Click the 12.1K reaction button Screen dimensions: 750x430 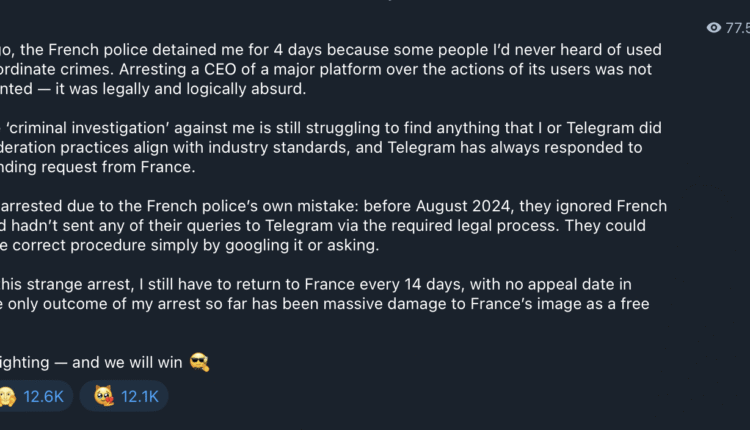tap(124, 396)
